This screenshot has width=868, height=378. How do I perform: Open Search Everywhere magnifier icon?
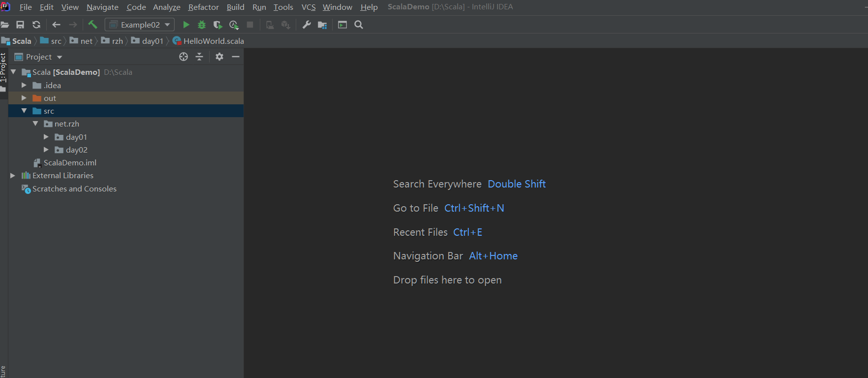click(359, 25)
